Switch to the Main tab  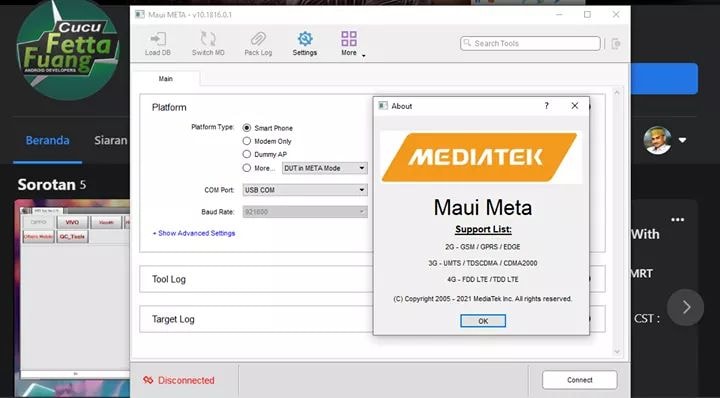(166, 79)
